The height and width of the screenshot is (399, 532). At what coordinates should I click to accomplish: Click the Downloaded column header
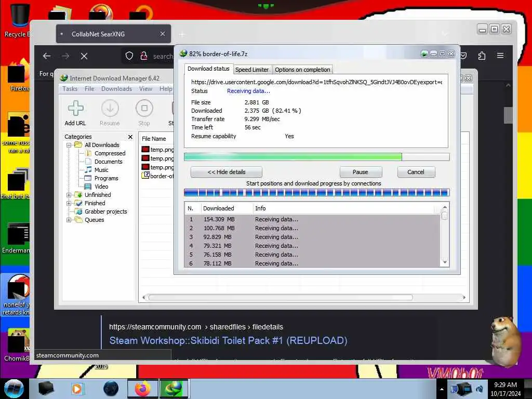pos(227,208)
